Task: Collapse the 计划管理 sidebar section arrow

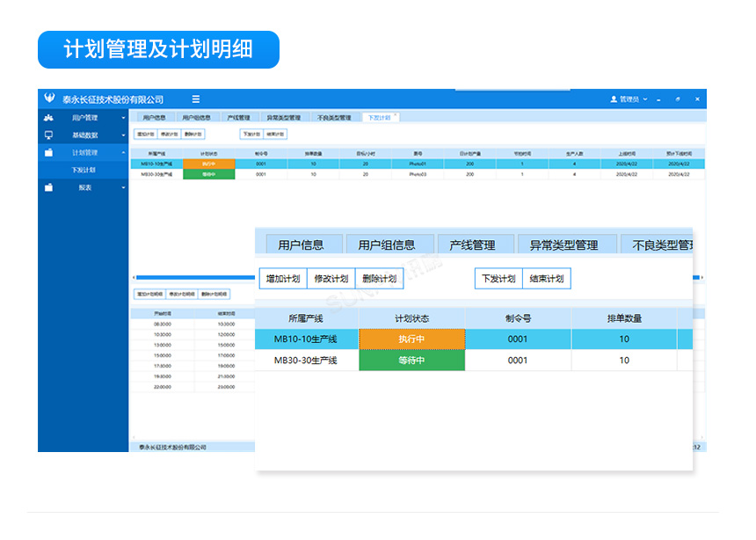Action: [123, 153]
